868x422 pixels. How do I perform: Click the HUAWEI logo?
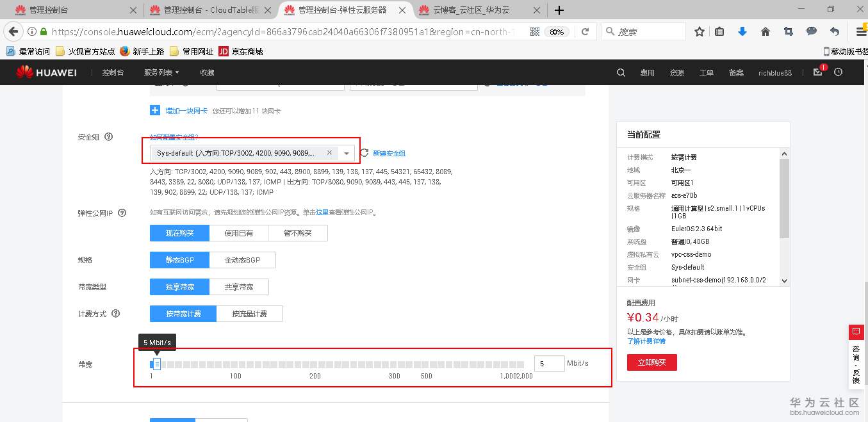(45, 72)
